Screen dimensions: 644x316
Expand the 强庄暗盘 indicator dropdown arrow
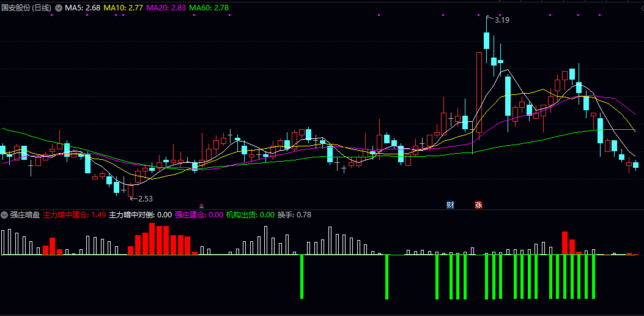4,214
